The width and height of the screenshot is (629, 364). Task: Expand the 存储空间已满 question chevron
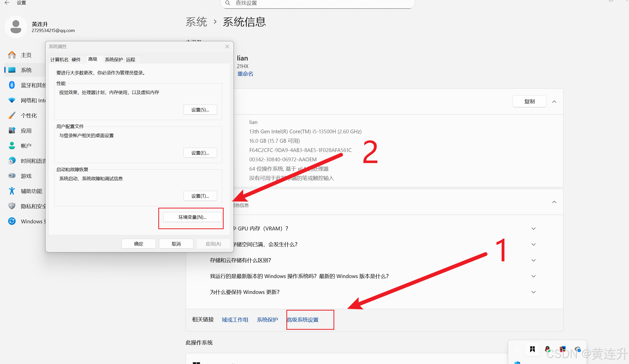pos(533,245)
